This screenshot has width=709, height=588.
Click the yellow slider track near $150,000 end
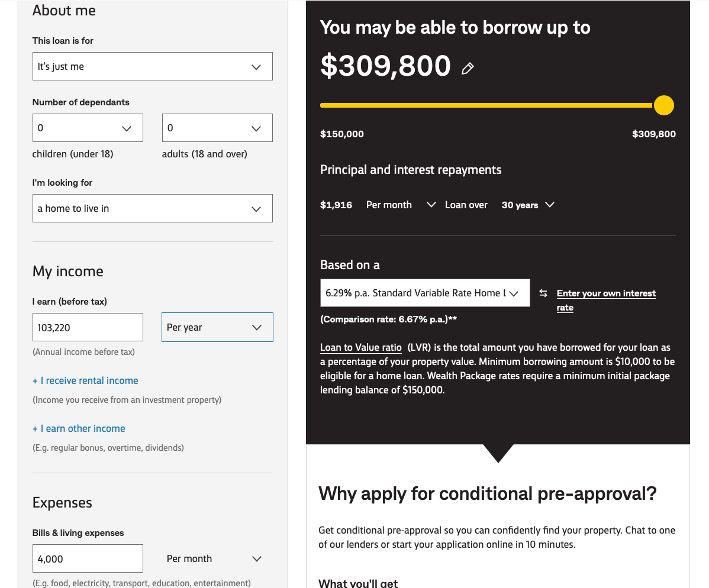(x=331, y=105)
